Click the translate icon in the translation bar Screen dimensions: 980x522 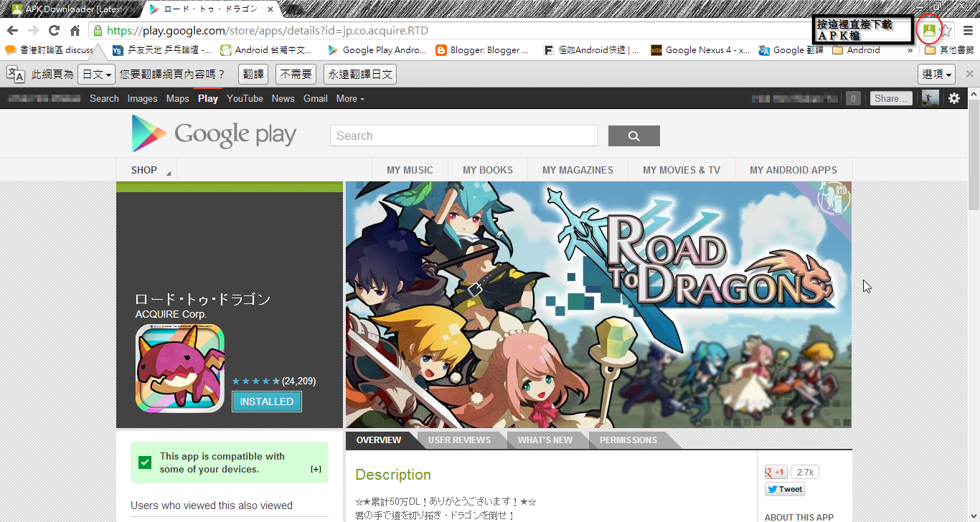[x=16, y=74]
